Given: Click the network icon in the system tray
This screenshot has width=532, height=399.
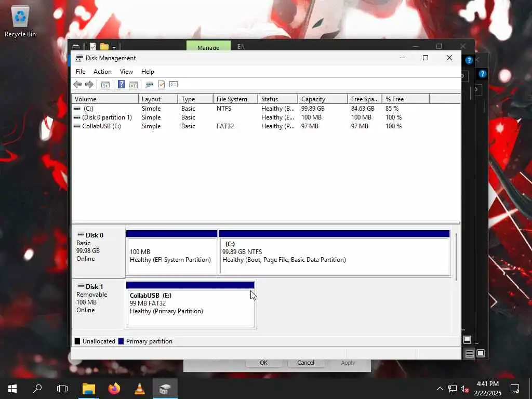Looking at the screenshot, I should coord(453,389).
